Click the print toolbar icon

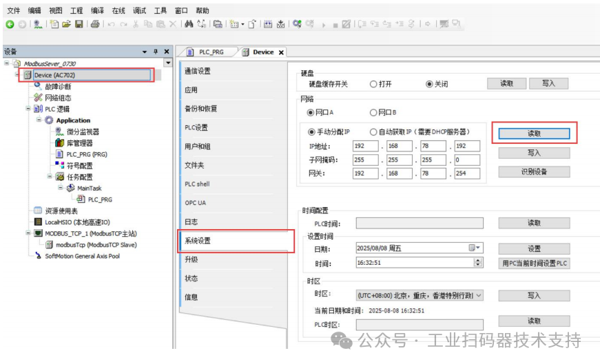tap(95, 24)
